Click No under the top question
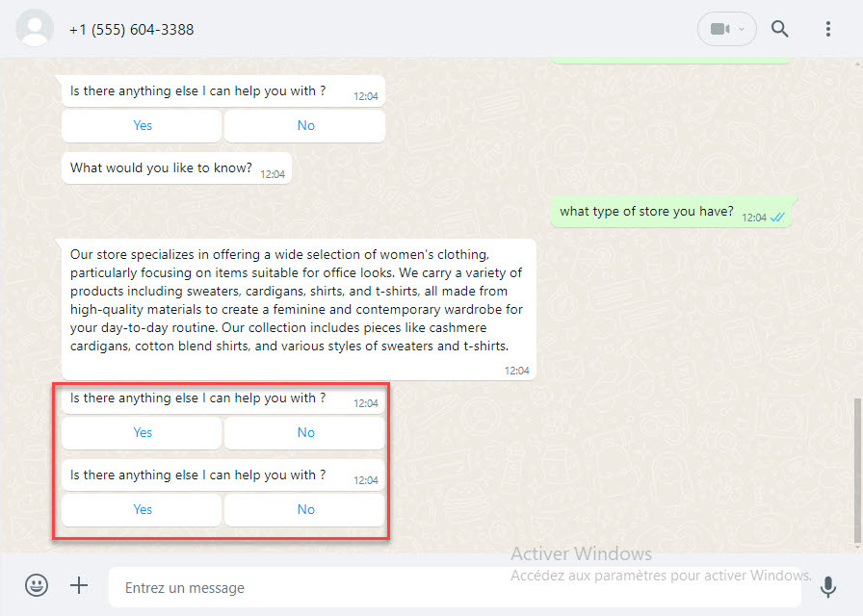The height and width of the screenshot is (616, 863). click(305, 125)
